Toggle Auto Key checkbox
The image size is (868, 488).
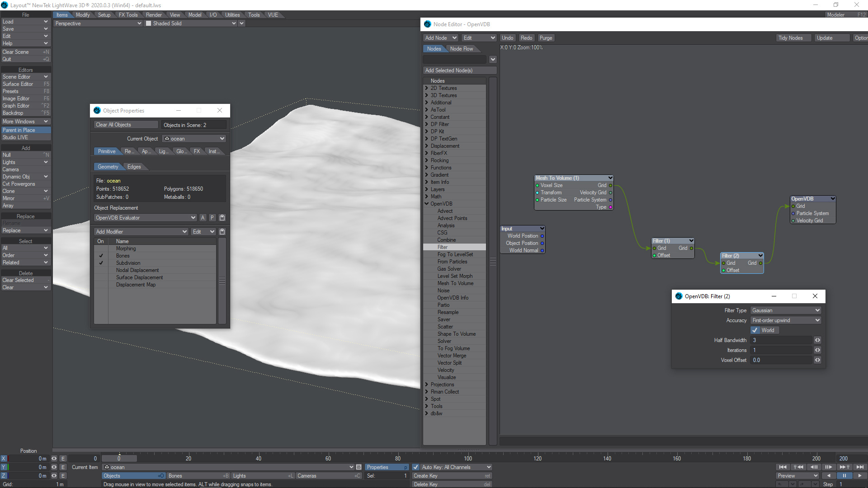416,467
